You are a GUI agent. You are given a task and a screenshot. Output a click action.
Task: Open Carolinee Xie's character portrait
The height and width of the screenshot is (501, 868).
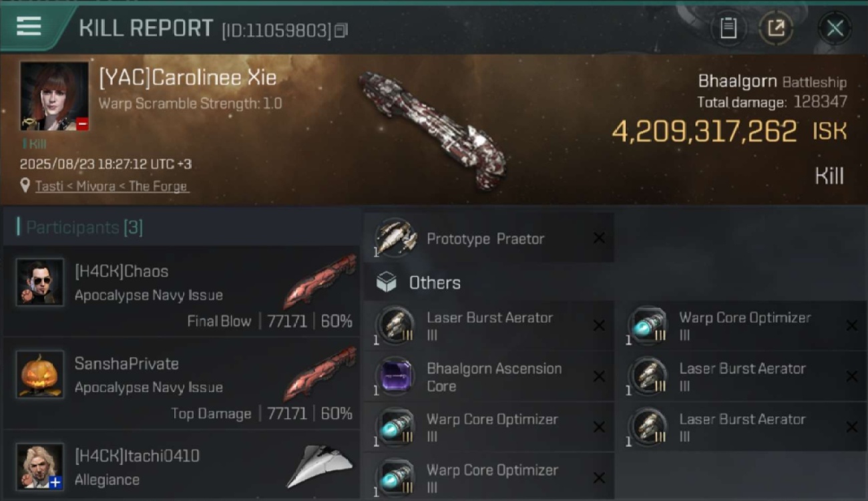(x=54, y=96)
